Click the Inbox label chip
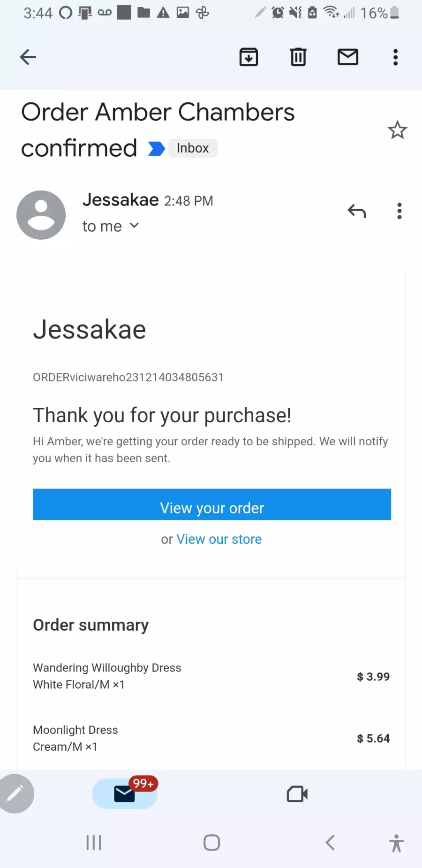Viewport: 422px width, 868px height. pyautogui.click(x=193, y=148)
